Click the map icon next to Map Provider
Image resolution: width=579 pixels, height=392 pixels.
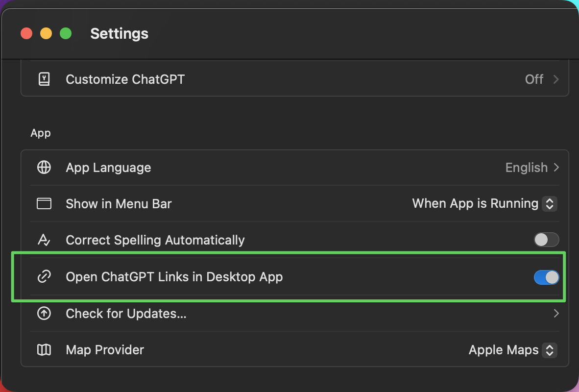click(x=44, y=349)
